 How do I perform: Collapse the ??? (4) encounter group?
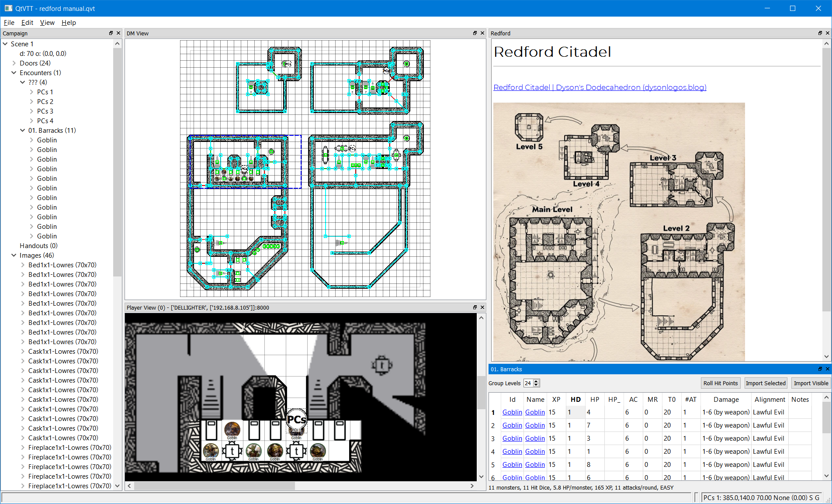coord(23,83)
